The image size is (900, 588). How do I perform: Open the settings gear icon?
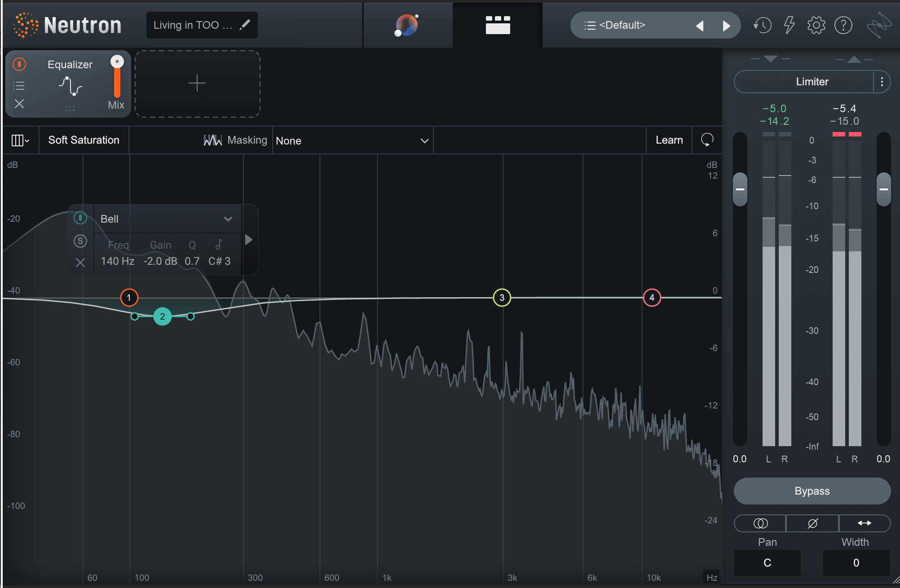[816, 25]
